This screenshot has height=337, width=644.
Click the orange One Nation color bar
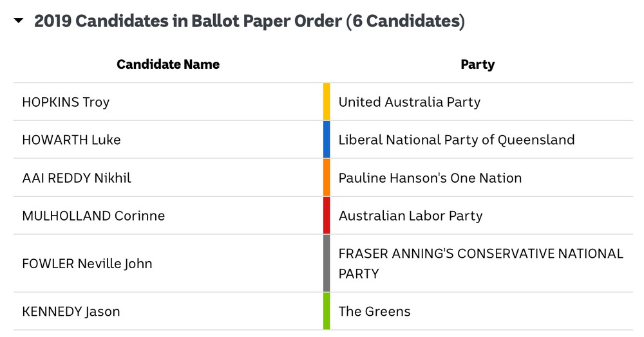click(327, 178)
